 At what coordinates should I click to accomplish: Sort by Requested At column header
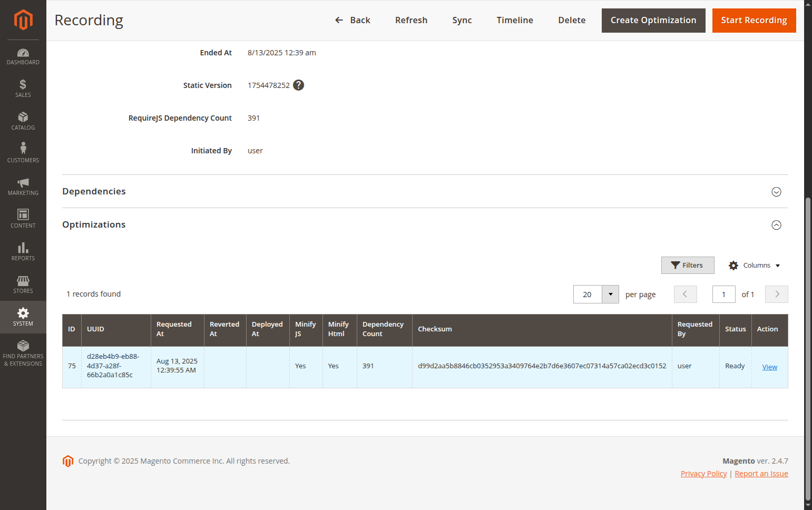click(x=177, y=329)
